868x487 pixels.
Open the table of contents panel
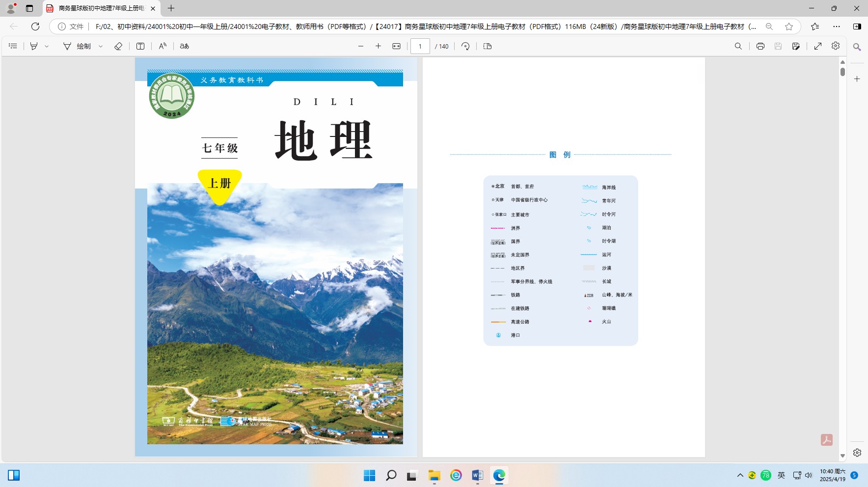(x=13, y=46)
